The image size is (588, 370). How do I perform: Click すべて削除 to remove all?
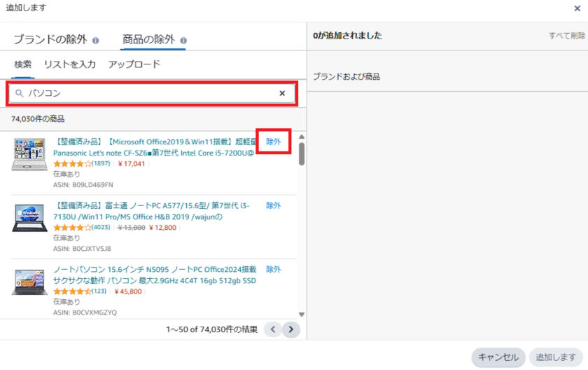566,36
